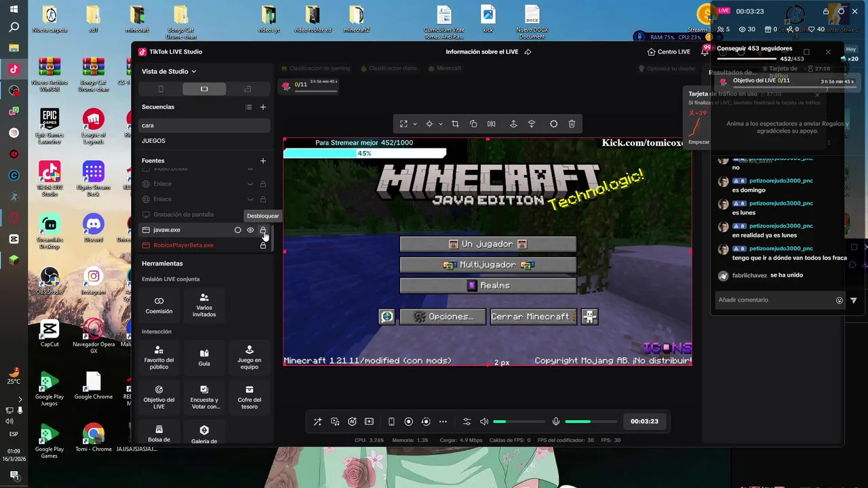Viewport: 868px width, 488px height.
Task: Toggle lock on RobloxPlayerBeta.exe source
Action: click(263, 245)
